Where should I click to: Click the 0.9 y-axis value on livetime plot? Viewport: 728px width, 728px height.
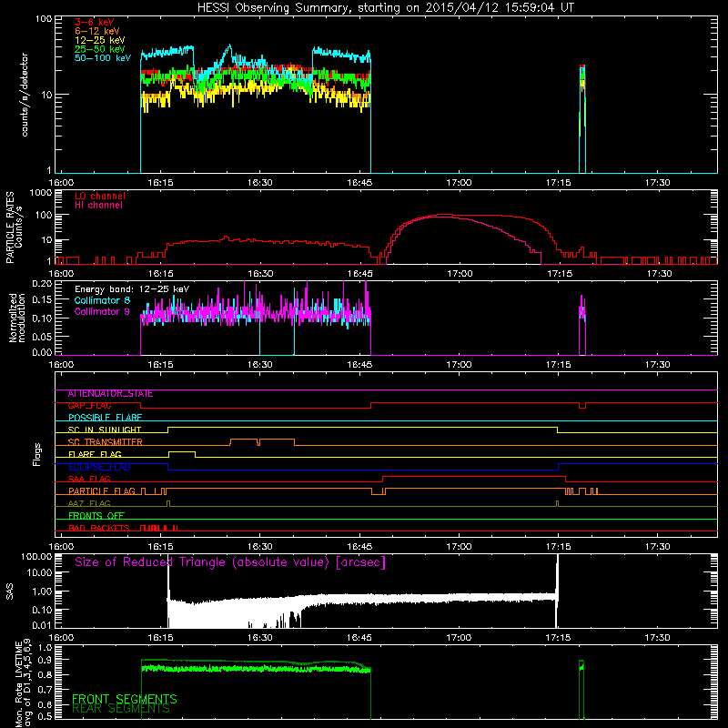pyautogui.click(x=45, y=660)
